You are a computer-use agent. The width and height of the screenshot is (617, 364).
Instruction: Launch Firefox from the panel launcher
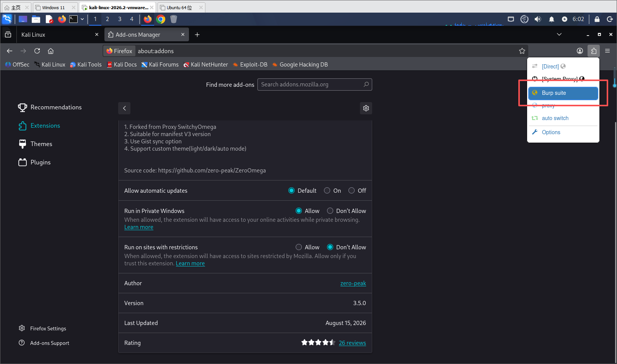(62, 19)
